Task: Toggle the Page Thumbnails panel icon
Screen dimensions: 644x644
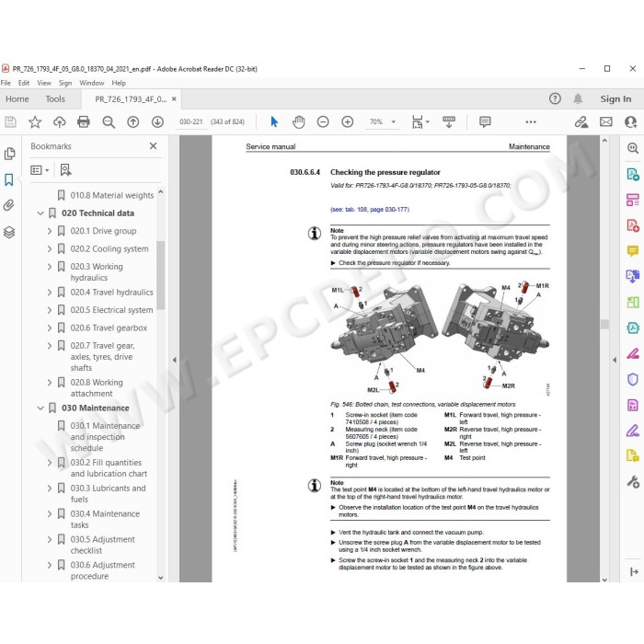Action: (x=9, y=154)
